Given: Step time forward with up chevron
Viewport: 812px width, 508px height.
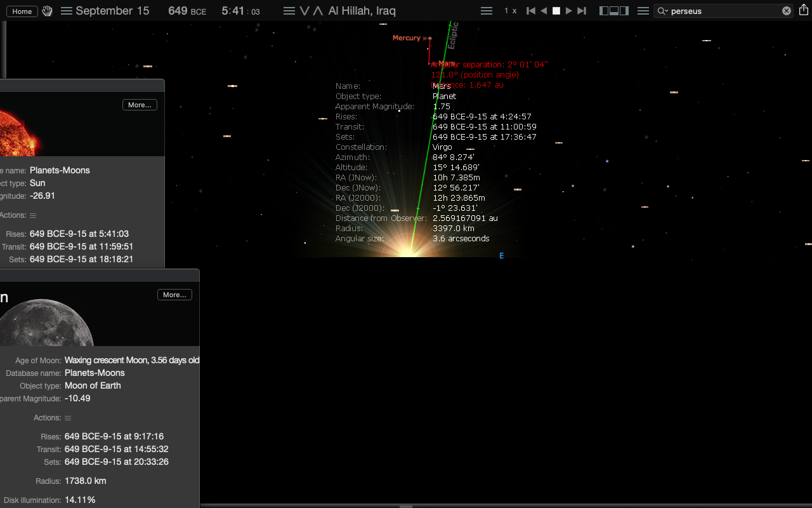Looking at the screenshot, I should click(x=318, y=11).
